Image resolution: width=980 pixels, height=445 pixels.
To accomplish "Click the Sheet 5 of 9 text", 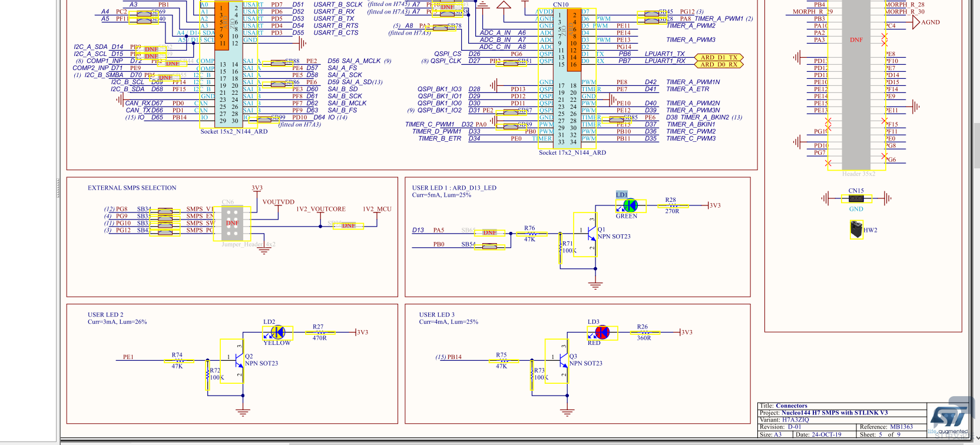I will (880, 434).
